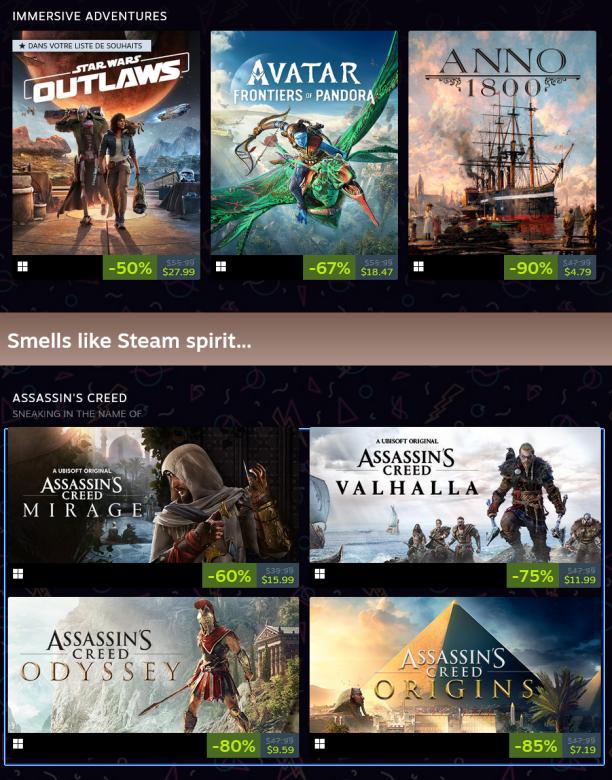The width and height of the screenshot is (612, 780).
Task: Click Windows icon under Assassin's Creed Odyssey
Action: coord(18,744)
